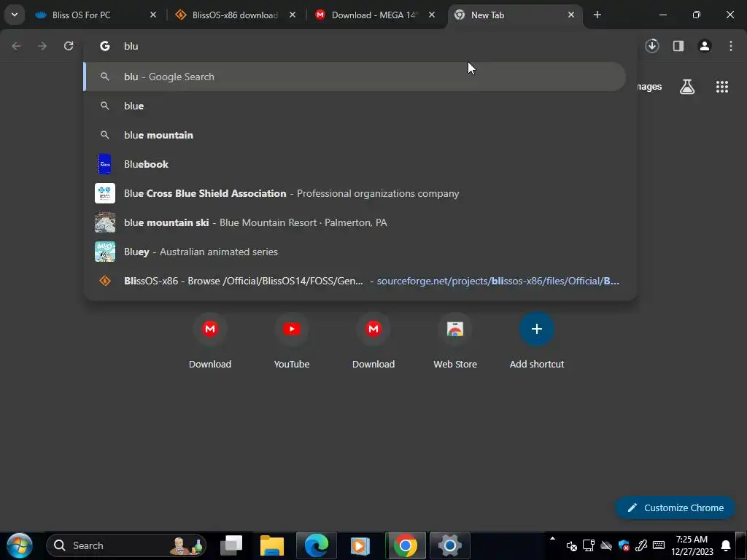747x560 pixels.
Task: Click the pen workspace tray icon
Action: point(641,545)
